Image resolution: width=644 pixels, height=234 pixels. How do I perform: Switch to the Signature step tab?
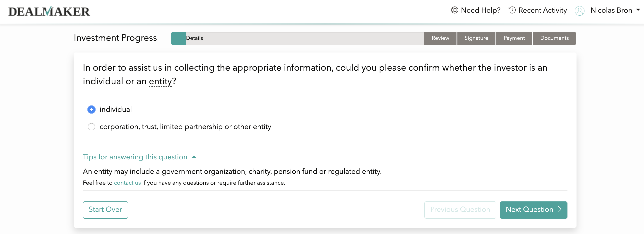click(x=476, y=38)
